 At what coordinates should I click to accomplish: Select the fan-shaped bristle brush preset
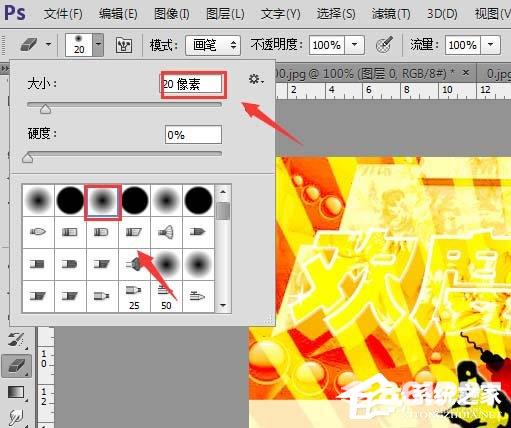(x=166, y=232)
